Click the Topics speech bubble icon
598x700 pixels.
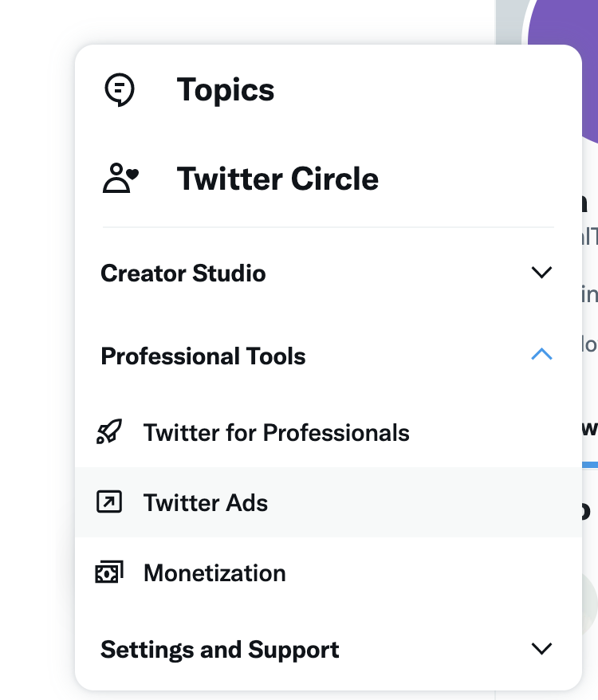pos(120,90)
